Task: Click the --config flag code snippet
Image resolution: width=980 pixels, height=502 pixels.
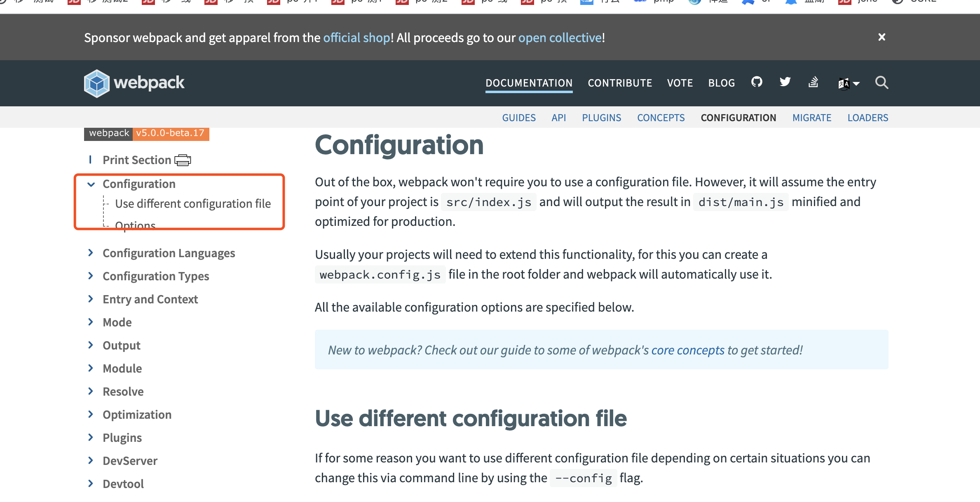Action: click(x=584, y=478)
